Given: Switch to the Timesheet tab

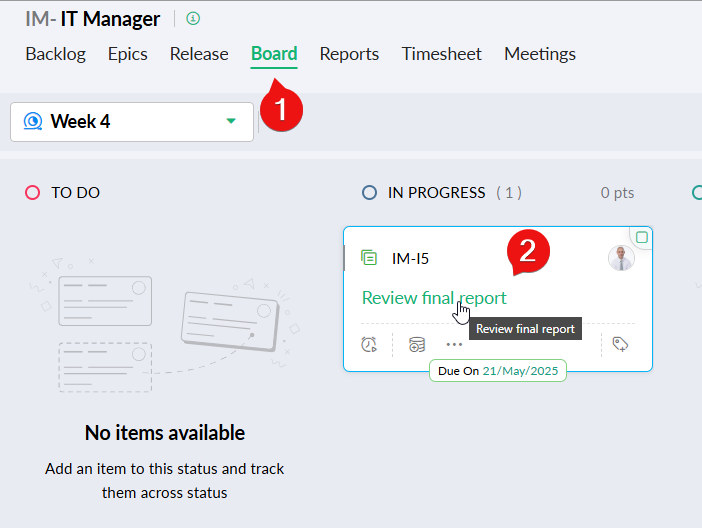Looking at the screenshot, I should pos(441,54).
